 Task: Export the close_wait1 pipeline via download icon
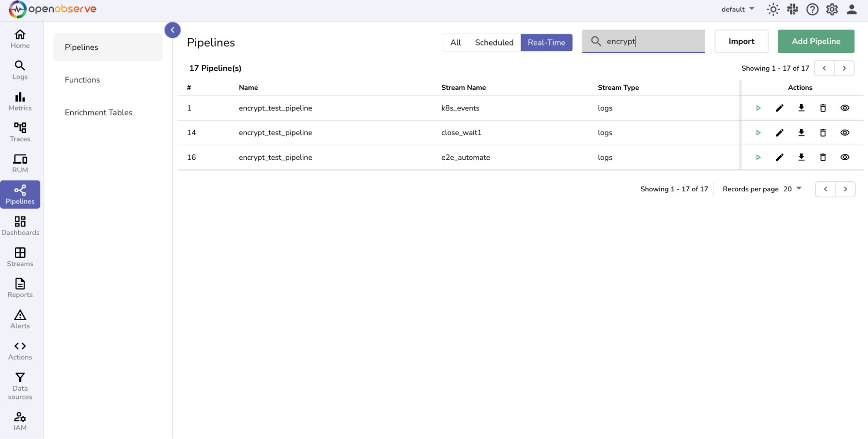point(801,133)
